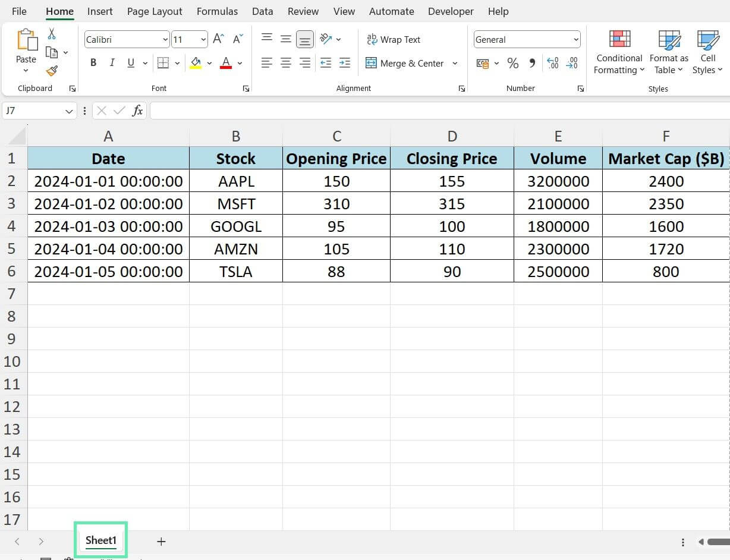Image resolution: width=730 pixels, height=560 pixels.
Task: Select the row 7 header
Action: [x=12, y=294]
